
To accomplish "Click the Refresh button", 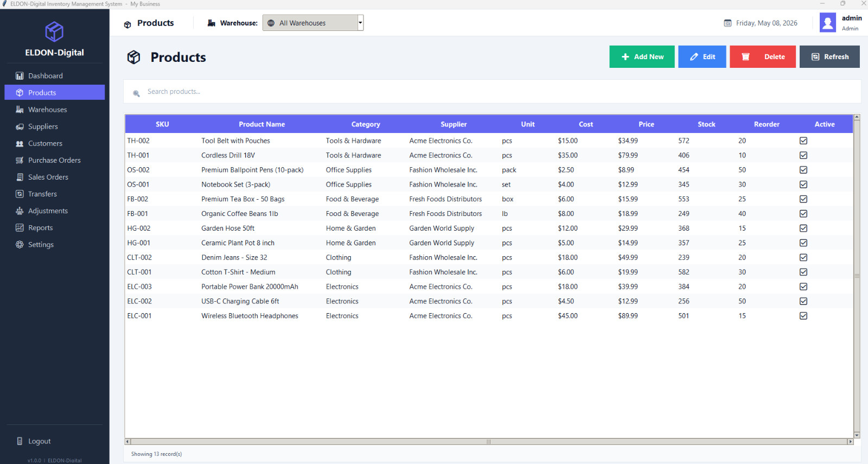I will [829, 57].
